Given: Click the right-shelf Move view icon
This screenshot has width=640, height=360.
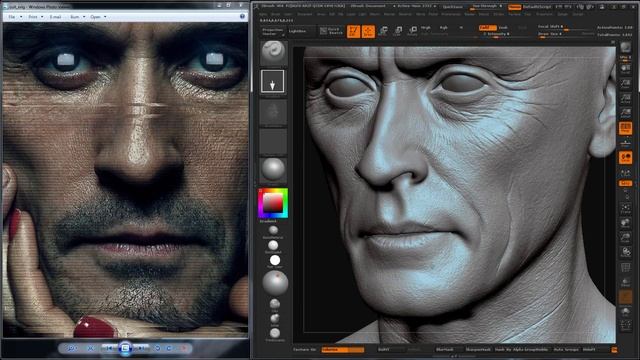Looking at the screenshot, I should pyautogui.click(x=625, y=224).
